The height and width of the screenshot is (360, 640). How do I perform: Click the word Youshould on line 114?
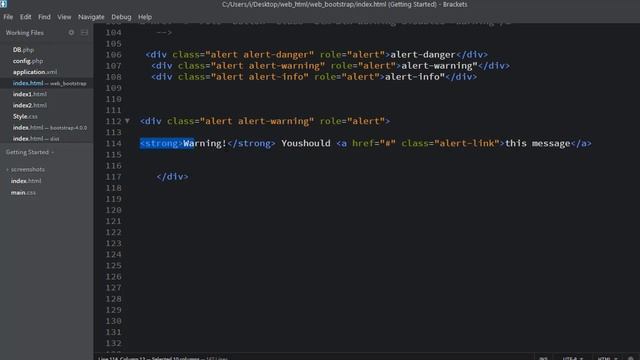click(x=306, y=143)
